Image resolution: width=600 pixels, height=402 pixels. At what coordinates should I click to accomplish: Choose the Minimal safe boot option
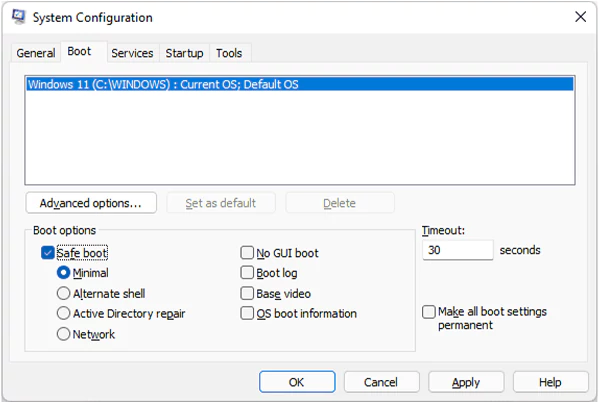(63, 273)
